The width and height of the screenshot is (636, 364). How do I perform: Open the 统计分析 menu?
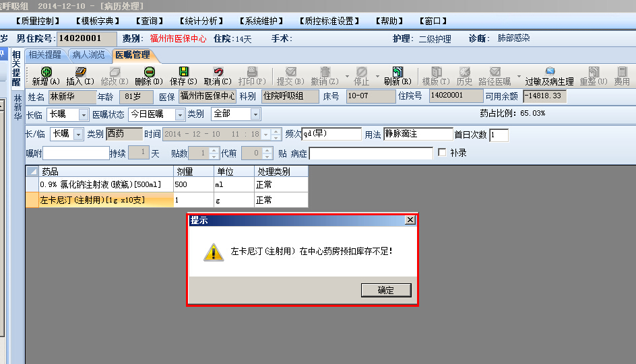pyautogui.click(x=201, y=21)
